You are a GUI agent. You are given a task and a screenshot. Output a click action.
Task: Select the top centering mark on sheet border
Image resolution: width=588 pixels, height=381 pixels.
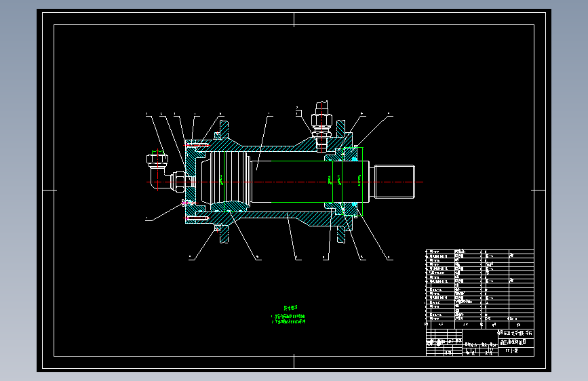tap(294, 20)
